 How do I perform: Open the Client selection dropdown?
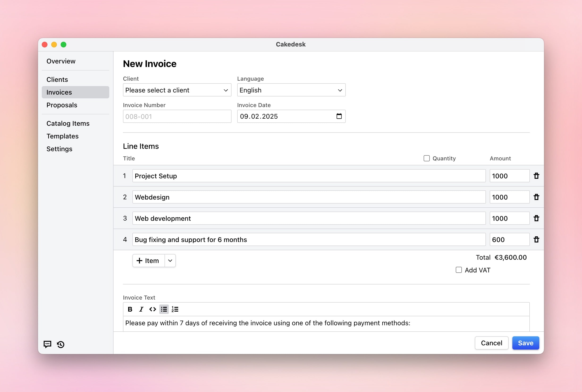tap(177, 90)
